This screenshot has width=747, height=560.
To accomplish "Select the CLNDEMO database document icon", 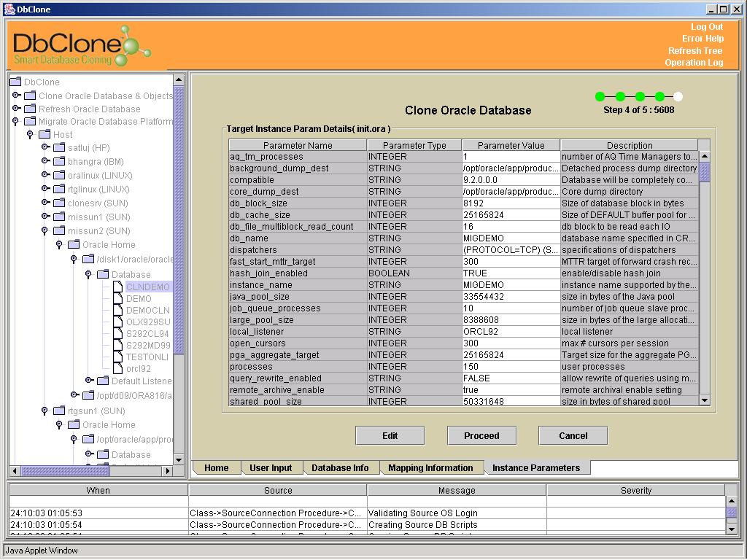I will tap(118, 287).
